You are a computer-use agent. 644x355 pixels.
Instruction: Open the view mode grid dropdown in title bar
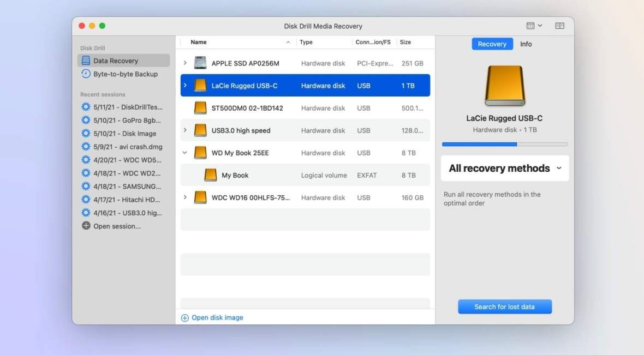[x=534, y=26]
